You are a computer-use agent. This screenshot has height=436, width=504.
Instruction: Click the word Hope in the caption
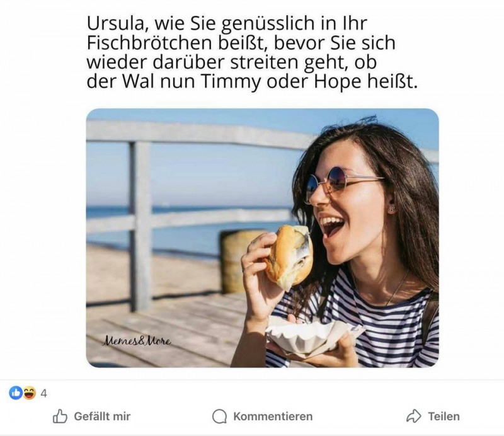[337, 81]
